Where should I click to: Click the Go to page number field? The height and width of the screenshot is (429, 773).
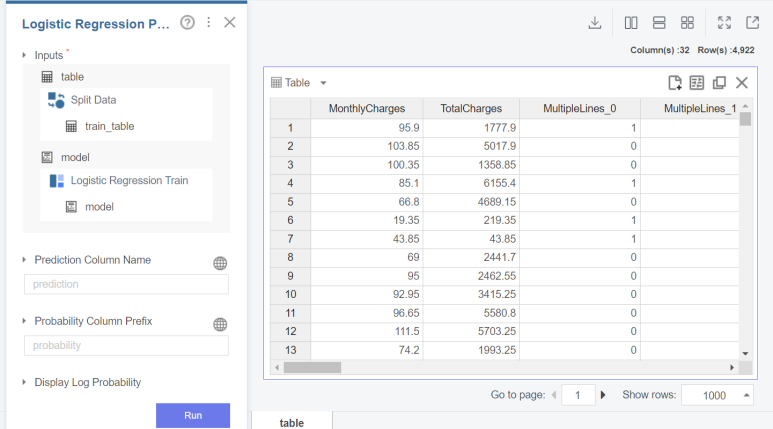point(578,395)
